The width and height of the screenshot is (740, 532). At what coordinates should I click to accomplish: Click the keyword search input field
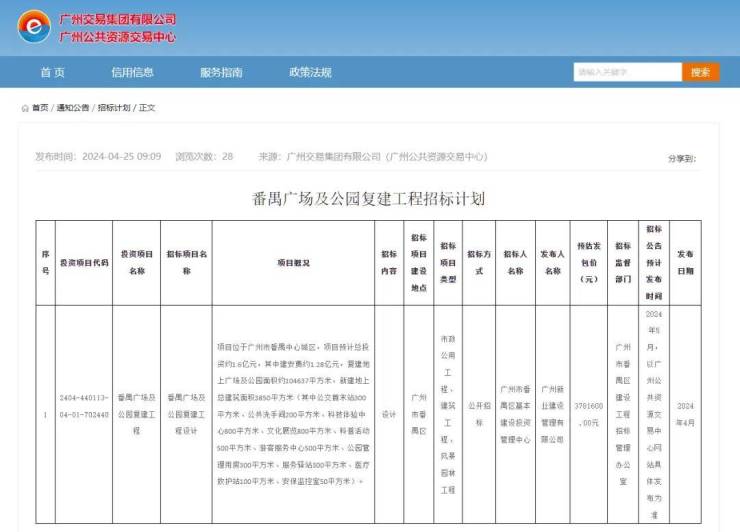click(x=627, y=72)
